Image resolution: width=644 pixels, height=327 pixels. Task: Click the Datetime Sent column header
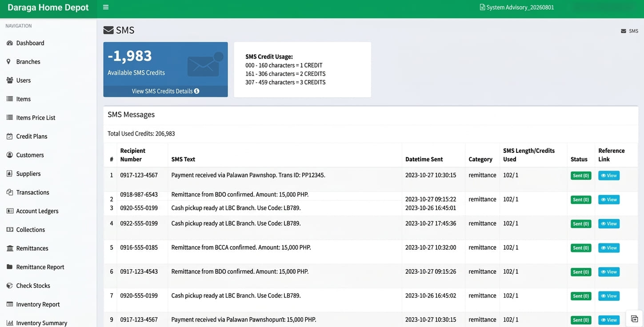coord(424,159)
